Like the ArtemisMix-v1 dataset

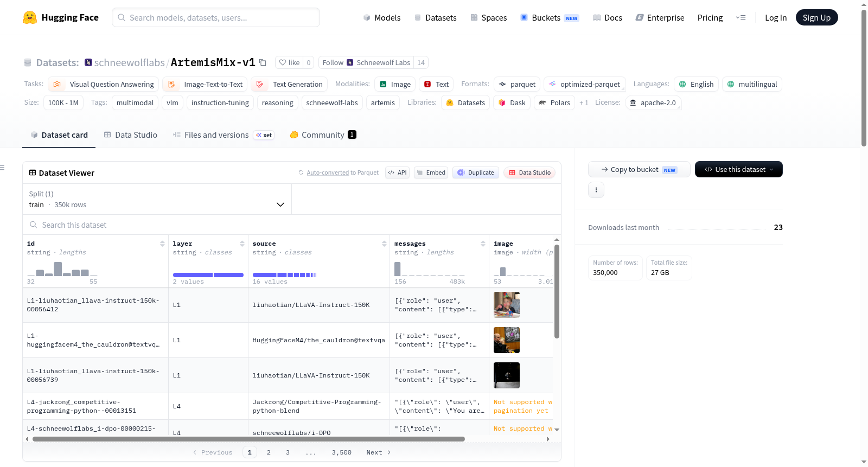tap(289, 62)
